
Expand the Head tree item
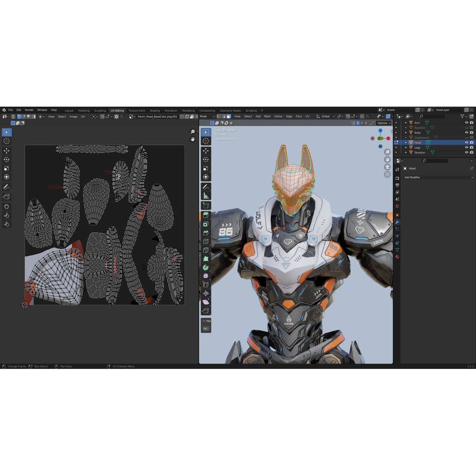pos(406,142)
